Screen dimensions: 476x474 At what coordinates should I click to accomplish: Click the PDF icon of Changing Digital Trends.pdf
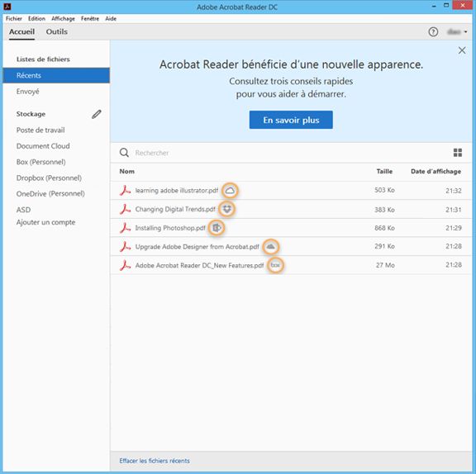(125, 209)
